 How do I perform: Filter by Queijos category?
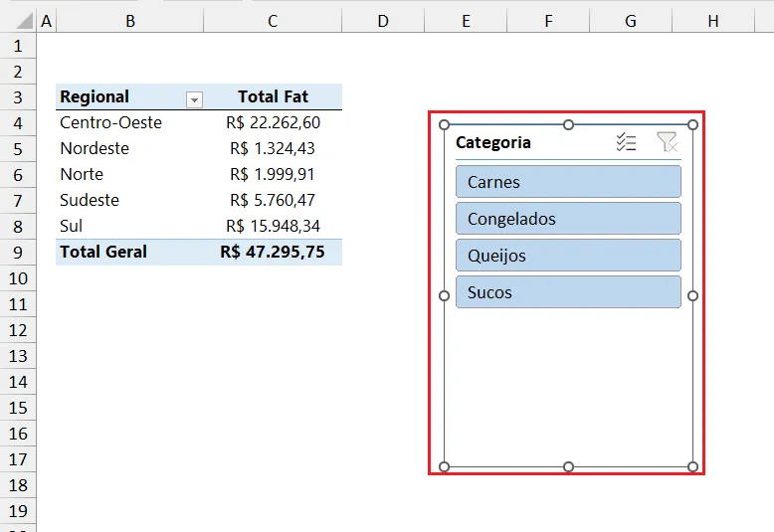(568, 256)
